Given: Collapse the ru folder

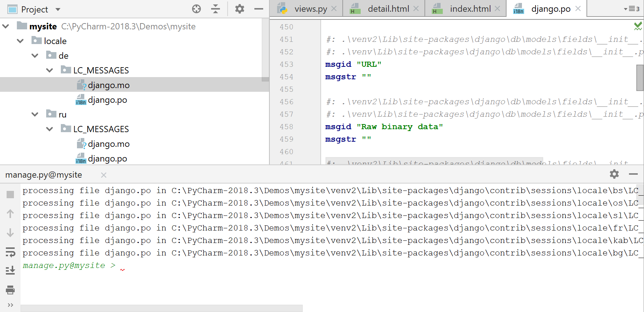Looking at the screenshot, I should 35,115.
